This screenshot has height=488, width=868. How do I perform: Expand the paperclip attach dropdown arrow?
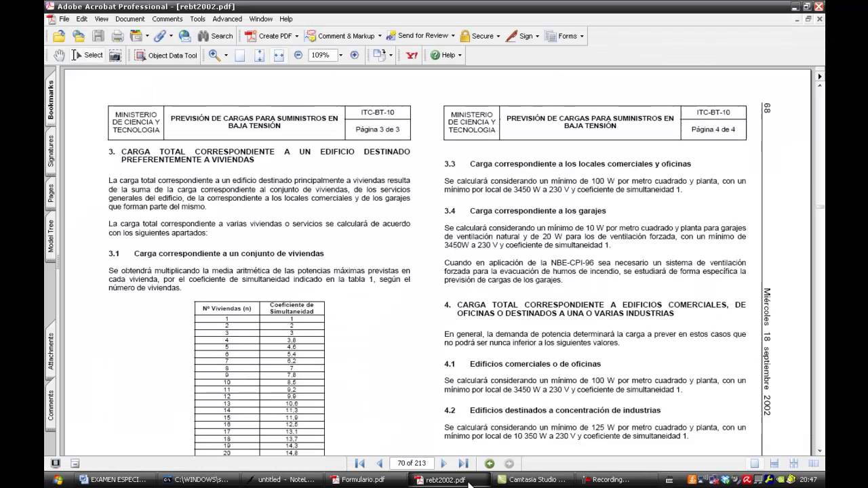(x=171, y=36)
